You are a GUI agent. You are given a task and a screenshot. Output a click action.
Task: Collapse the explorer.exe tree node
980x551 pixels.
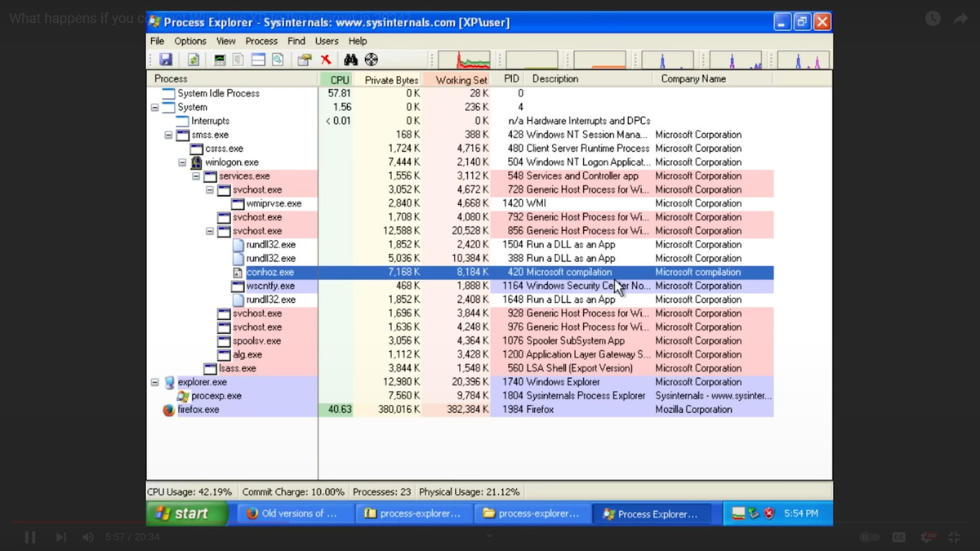[x=155, y=382]
